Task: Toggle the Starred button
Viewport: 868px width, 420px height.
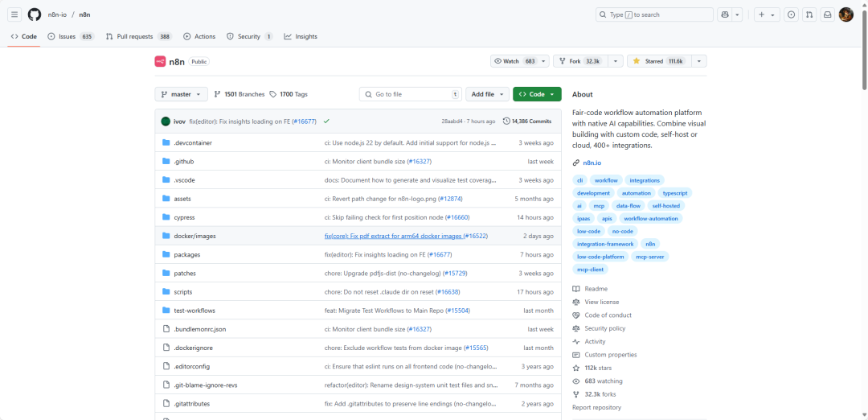Action: [659, 61]
